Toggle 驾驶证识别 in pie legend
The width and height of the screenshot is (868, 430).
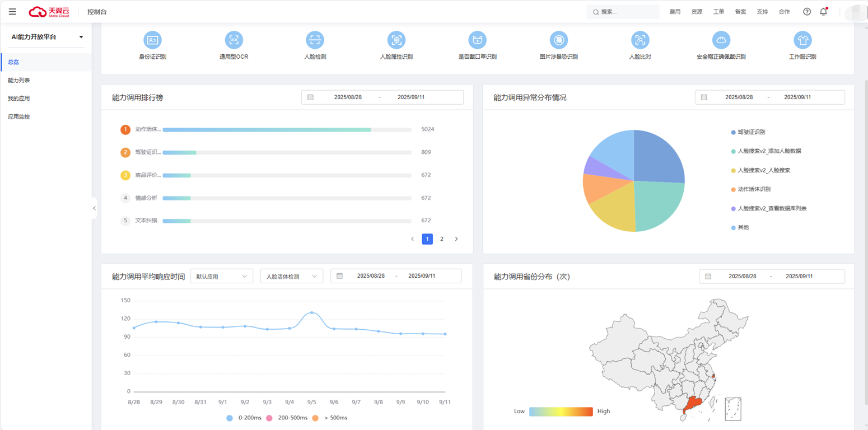[x=748, y=132]
